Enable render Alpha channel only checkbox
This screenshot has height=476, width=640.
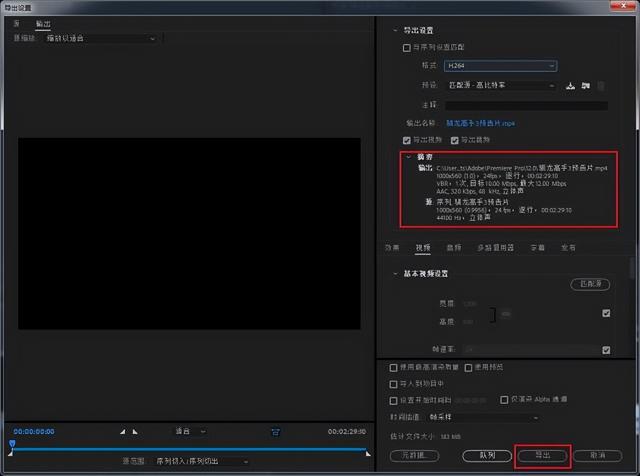504,400
